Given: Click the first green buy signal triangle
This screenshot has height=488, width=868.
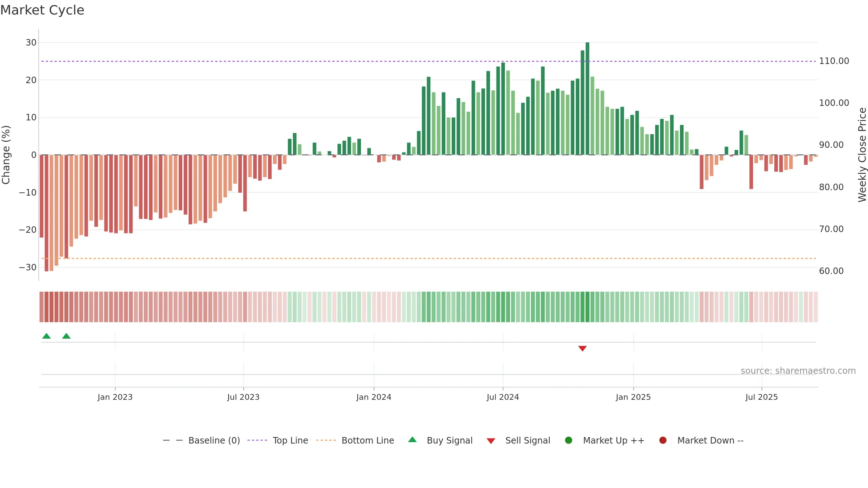Looking at the screenshot, I should 46,336.
